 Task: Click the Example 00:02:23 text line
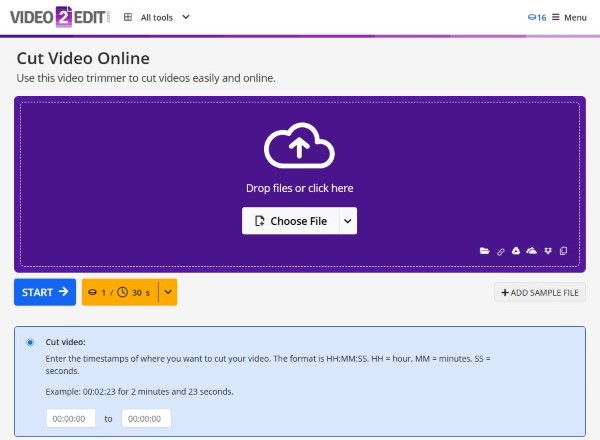coord(139,392)
